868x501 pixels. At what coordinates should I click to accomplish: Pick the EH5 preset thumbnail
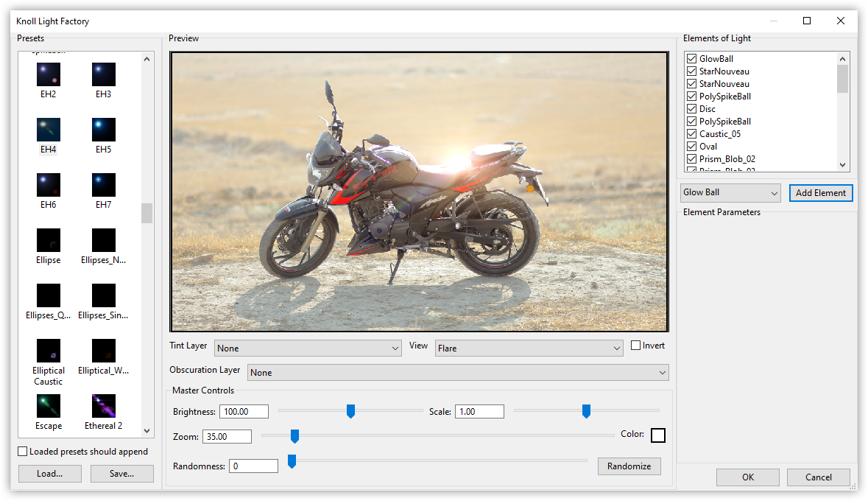[104, 130]
